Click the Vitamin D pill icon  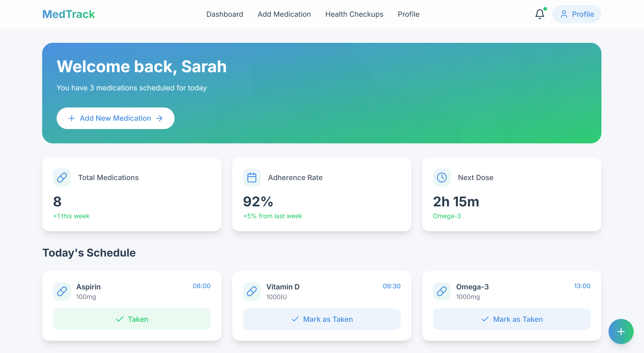(x=252, y=291)
